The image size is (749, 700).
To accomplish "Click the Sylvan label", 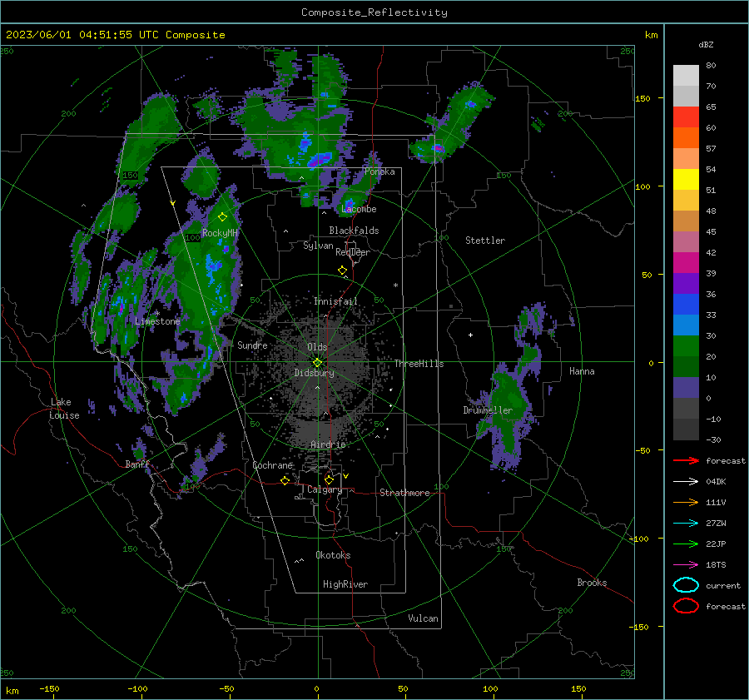I will click(318, 246).
